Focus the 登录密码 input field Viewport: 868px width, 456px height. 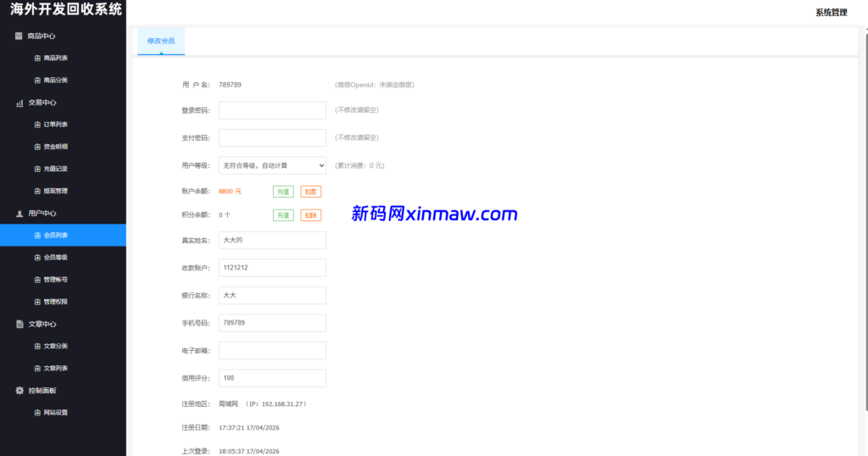[x=272, y=110]
